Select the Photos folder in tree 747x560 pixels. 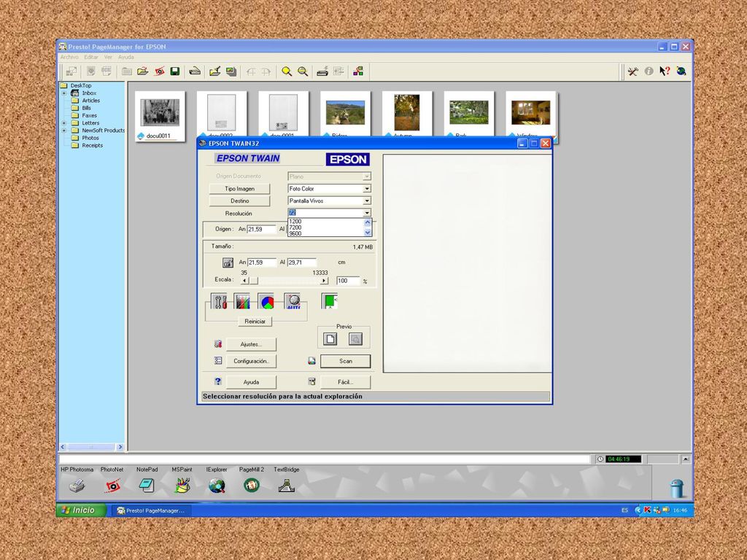point(90,138)
